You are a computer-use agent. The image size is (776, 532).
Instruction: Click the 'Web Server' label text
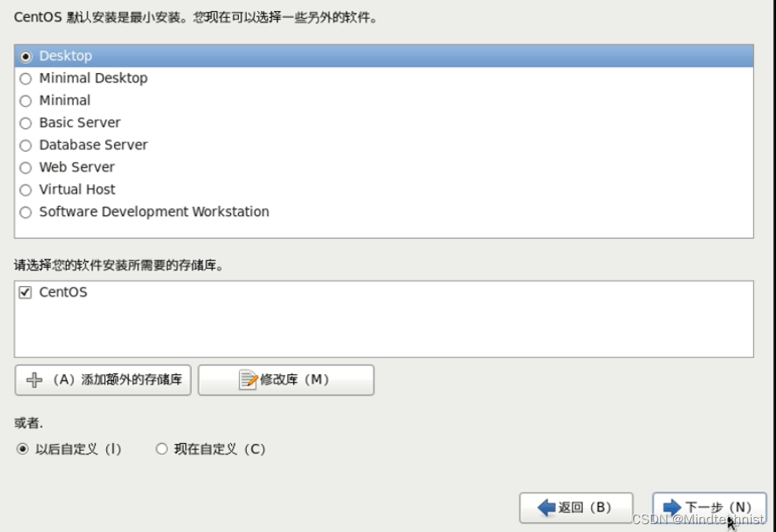(x=77, y=167)
